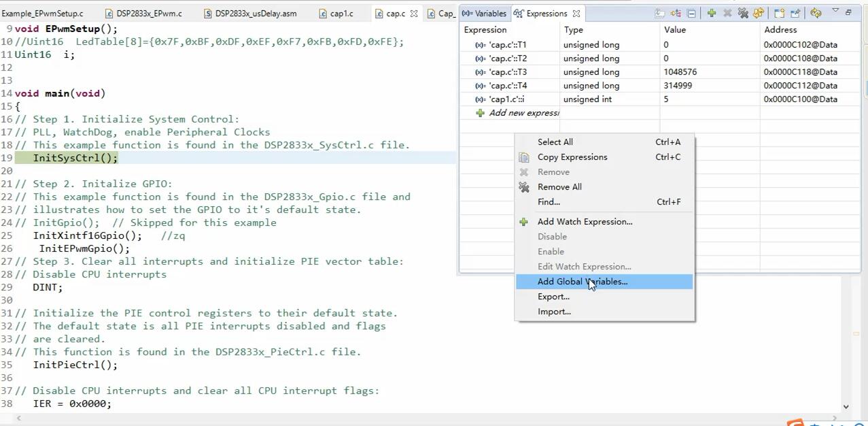Select the 'cap.c'::T1 expression row
Viewport: 868px width, 426px height.
coord(660,45)
